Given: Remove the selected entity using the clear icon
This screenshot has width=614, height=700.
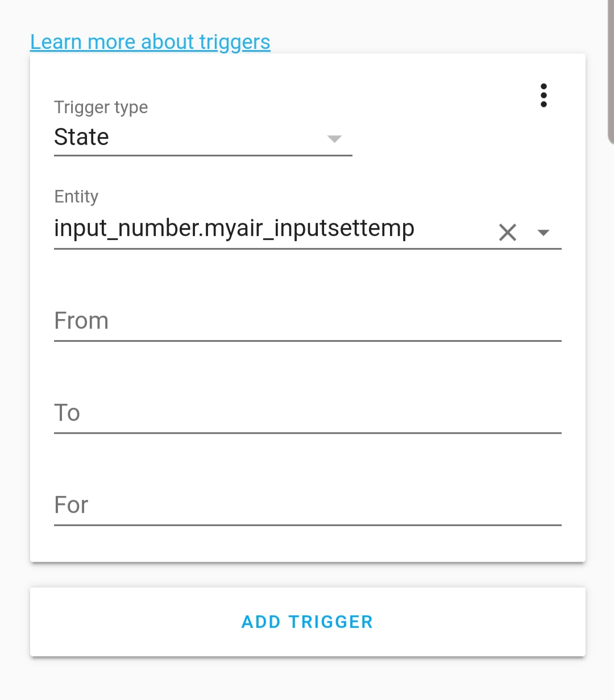Looking at the screenshot, I should coord(507,232).
